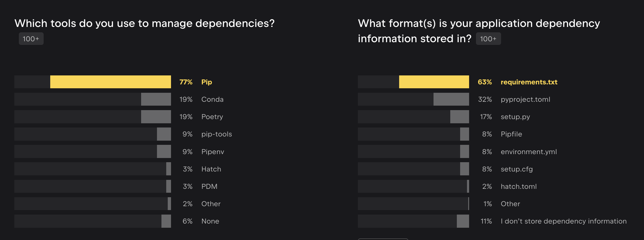
Task: Click the Pipenv gray bar
Action: point(164,151)
